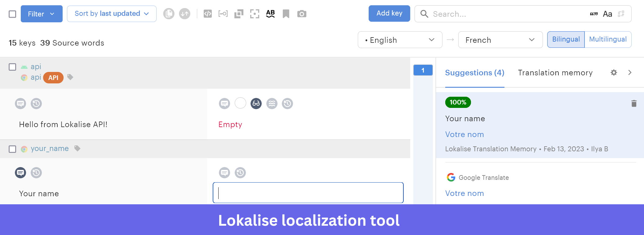Switch to Multilingual view

pyautogui.click(x=608, y=39)
